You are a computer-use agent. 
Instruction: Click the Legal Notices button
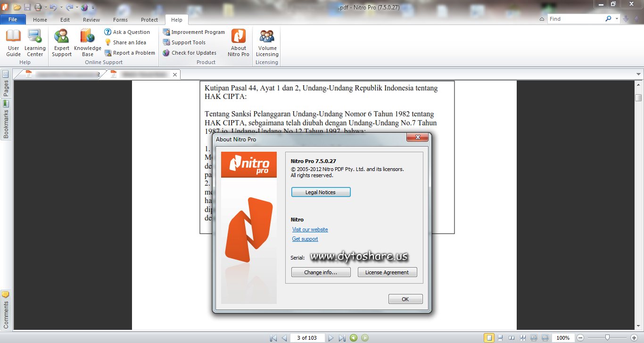click(x=321, y=192)
